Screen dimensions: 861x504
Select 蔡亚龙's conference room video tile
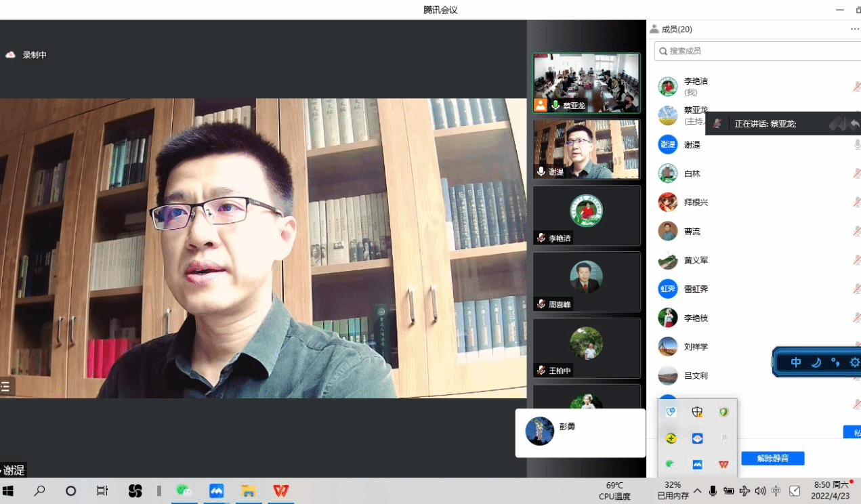click(586, 83)
